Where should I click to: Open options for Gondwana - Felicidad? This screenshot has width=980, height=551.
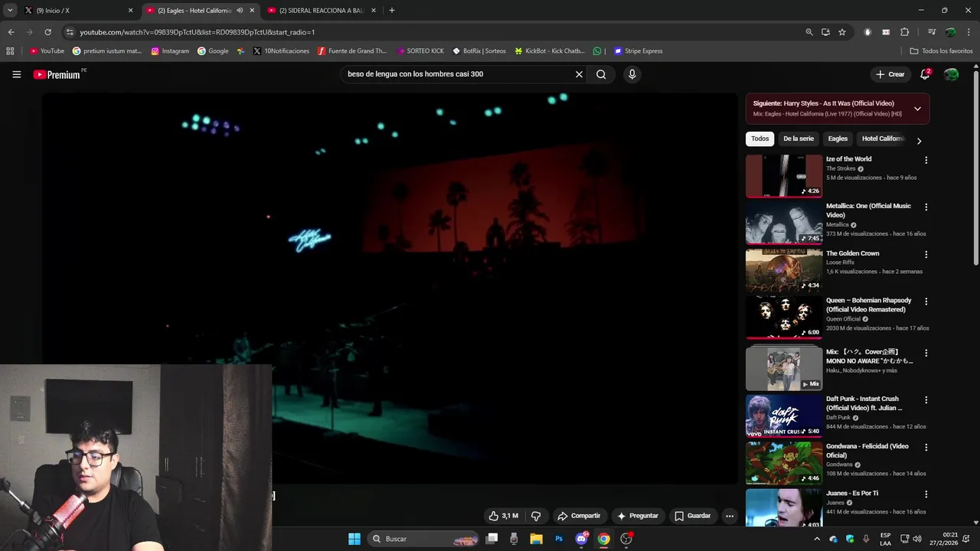coord(926,448)
